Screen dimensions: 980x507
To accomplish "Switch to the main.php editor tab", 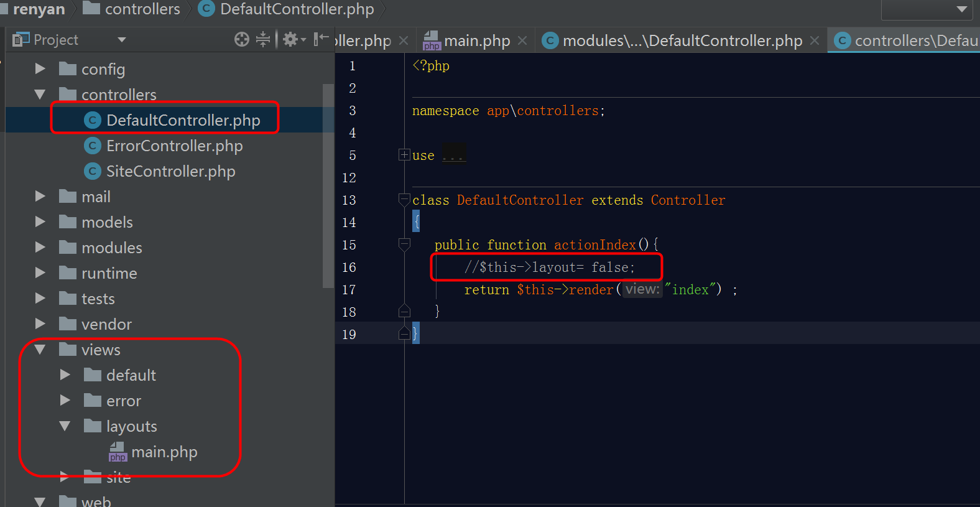I will click(x=476, y=40).
